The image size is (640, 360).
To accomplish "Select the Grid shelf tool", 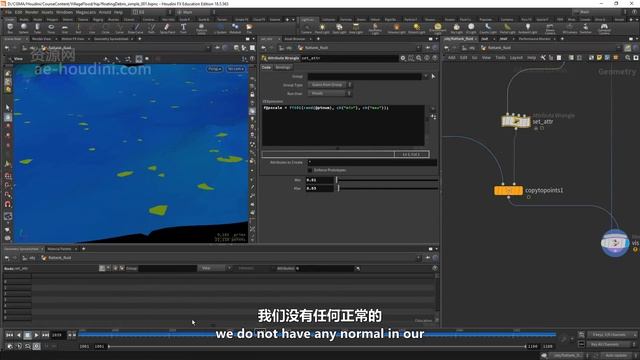I will (64, 28).
